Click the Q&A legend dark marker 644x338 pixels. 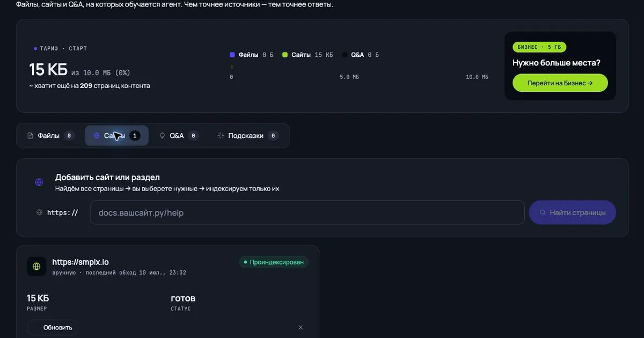pos(345,55)
